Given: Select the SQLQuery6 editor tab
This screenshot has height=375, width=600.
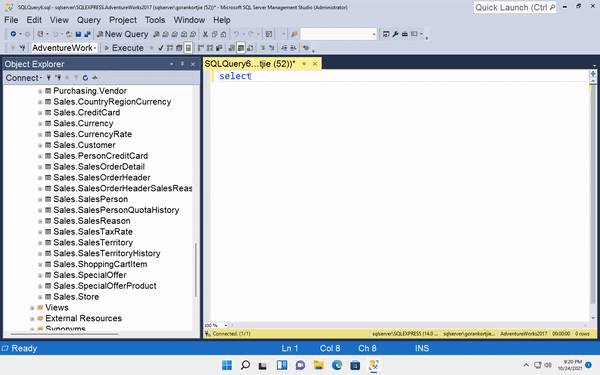Looking at the screenshot, I should pos(250,64).
